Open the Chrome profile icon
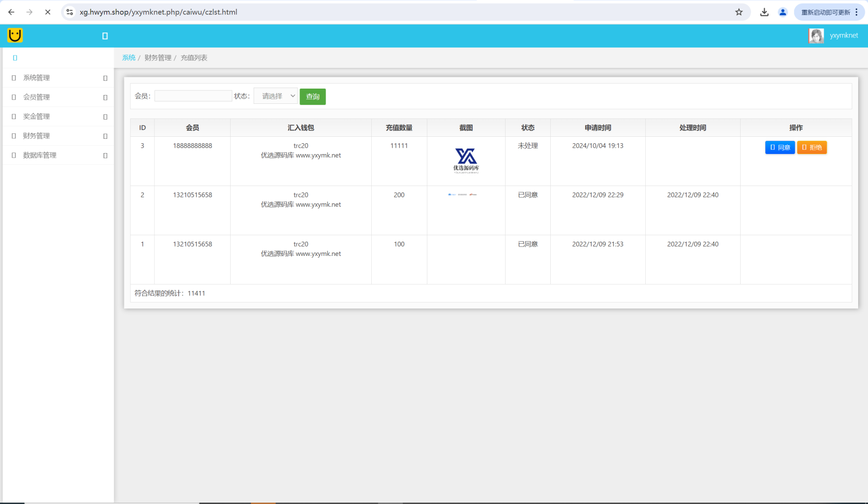This screenshot has height=504, width=868. 782,12
